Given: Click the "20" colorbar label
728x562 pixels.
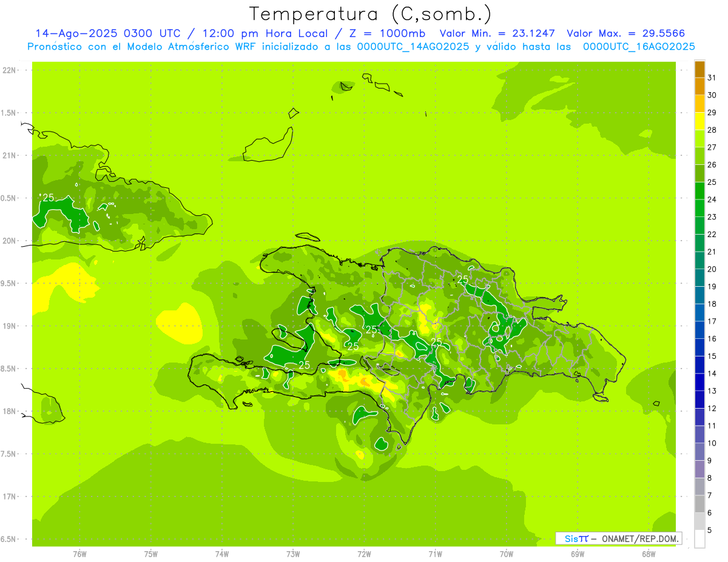Looking at the screenshot, I should (712, 269).
